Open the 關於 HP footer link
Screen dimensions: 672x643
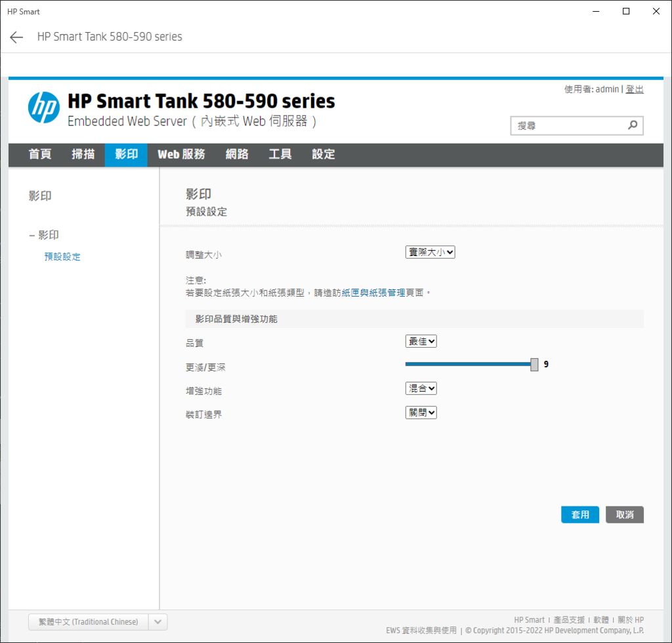[631, 620]
